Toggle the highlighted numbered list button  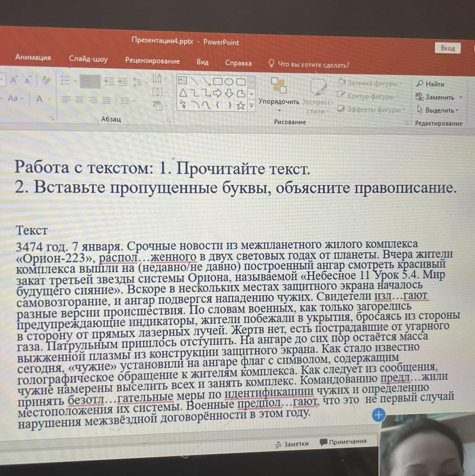[90, 82]
